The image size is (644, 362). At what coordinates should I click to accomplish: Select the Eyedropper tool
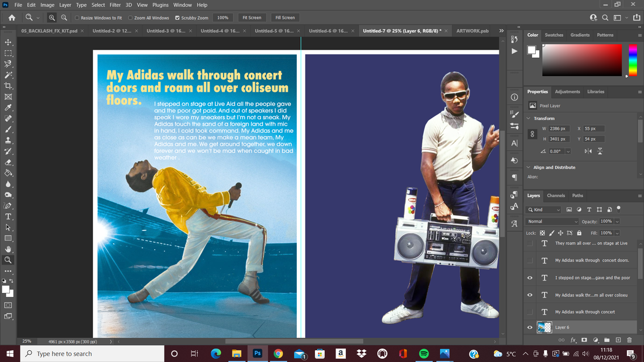coord(8,108)
